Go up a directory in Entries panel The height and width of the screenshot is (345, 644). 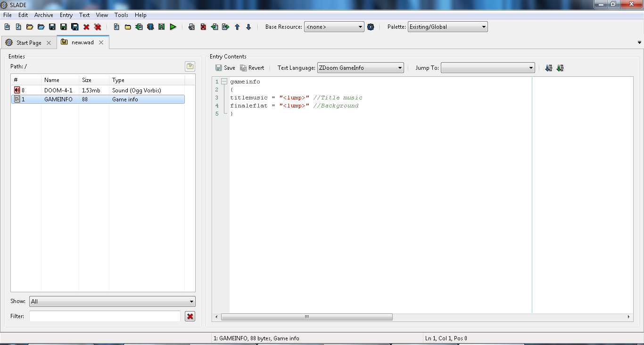tap(190, 66)
